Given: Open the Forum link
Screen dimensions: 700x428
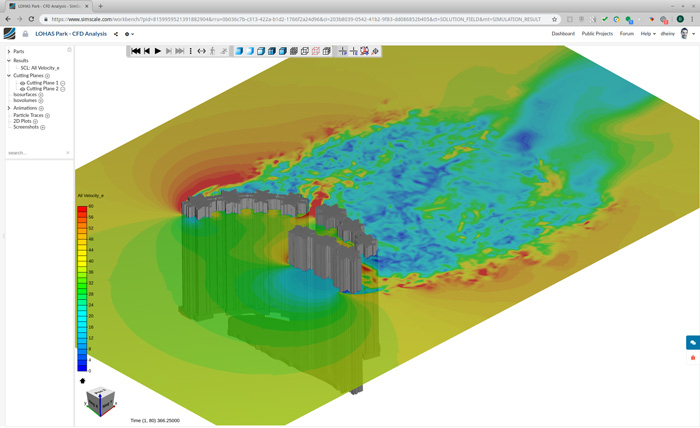Looking at the screenshot, I should click(x=627, y=34).
